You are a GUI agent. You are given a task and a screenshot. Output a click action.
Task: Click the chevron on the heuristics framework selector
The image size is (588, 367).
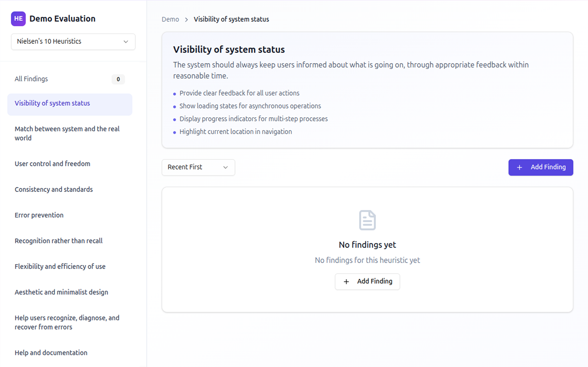[126, 42]
